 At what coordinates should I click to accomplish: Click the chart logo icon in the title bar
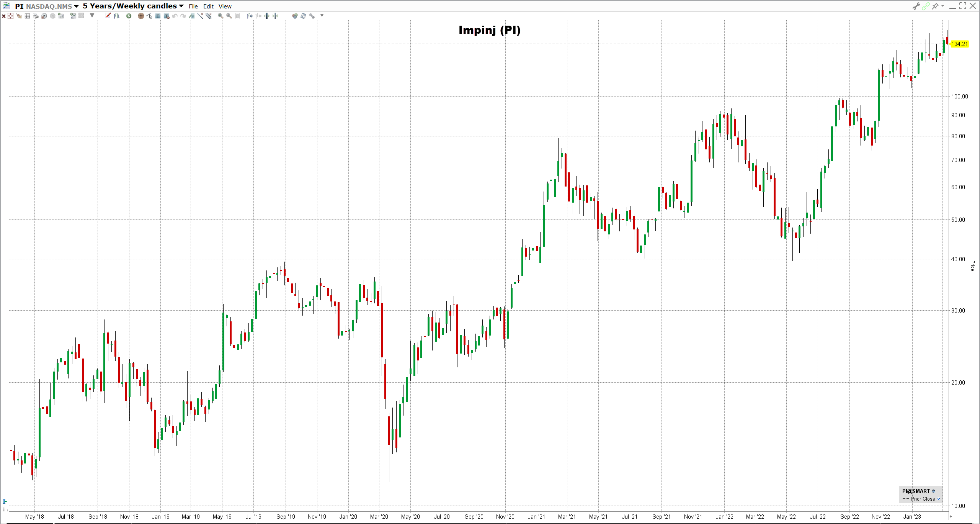[6, 6]
